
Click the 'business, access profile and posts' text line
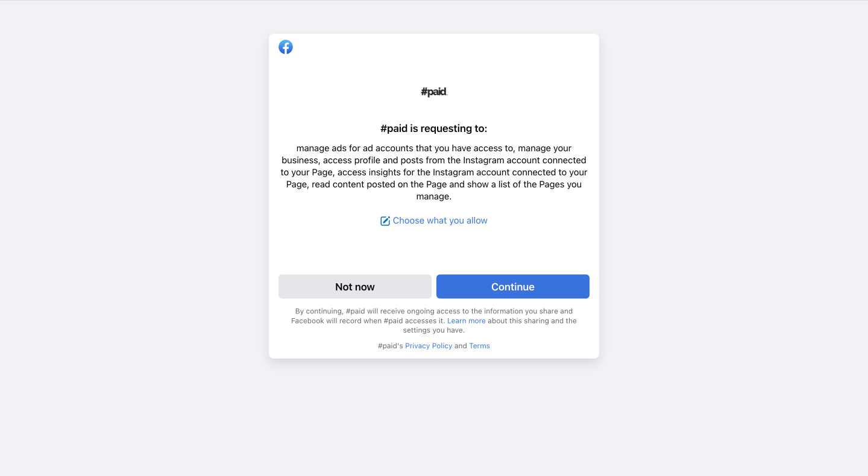pyautogui.click(x=434, y=160)
